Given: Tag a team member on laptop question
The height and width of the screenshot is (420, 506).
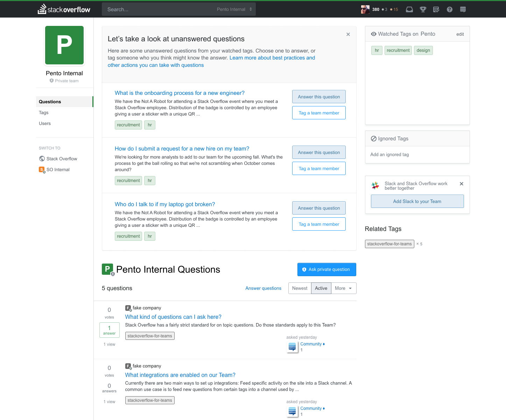Looking at the screenshot, I should pos(319,224).
